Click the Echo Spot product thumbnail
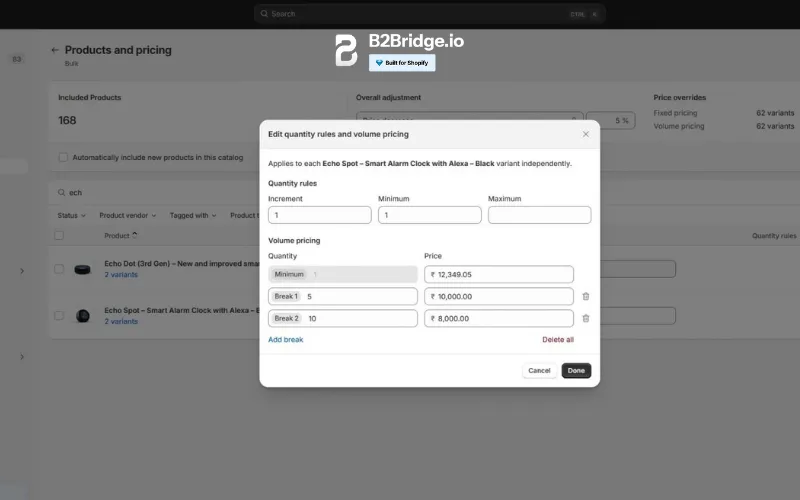The image size is (800, 500). coord(83,316)
